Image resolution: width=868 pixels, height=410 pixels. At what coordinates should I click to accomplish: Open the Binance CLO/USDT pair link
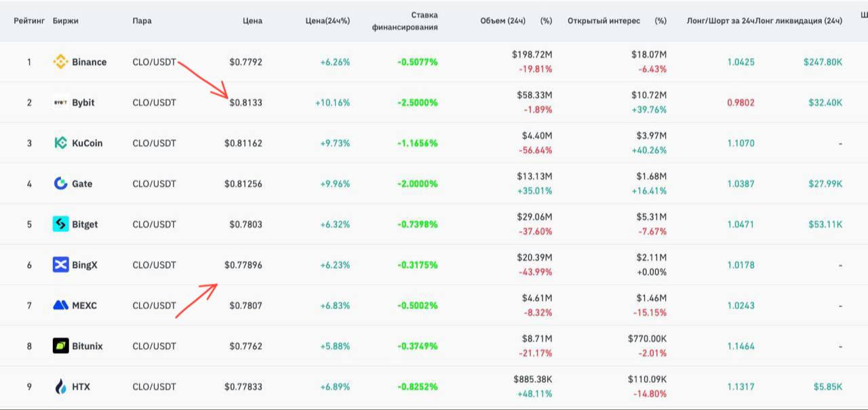point(154,62)
